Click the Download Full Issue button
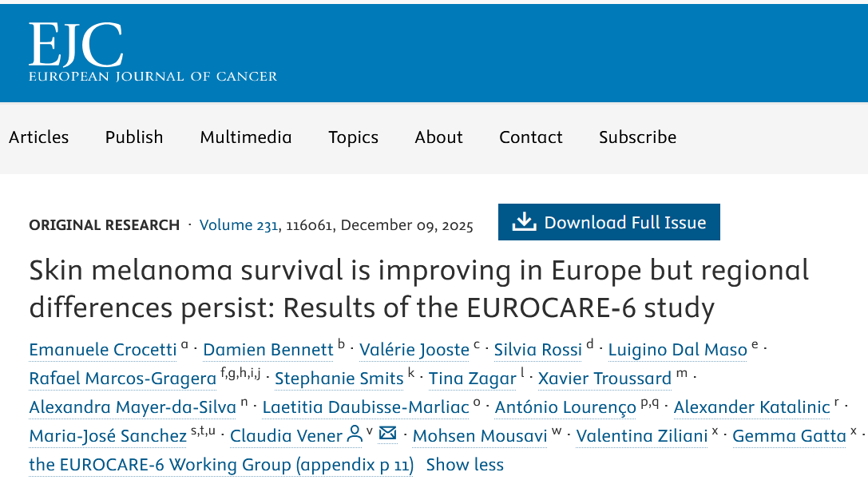The height and width of the screenshot is (484, 868). pos(608,222)
